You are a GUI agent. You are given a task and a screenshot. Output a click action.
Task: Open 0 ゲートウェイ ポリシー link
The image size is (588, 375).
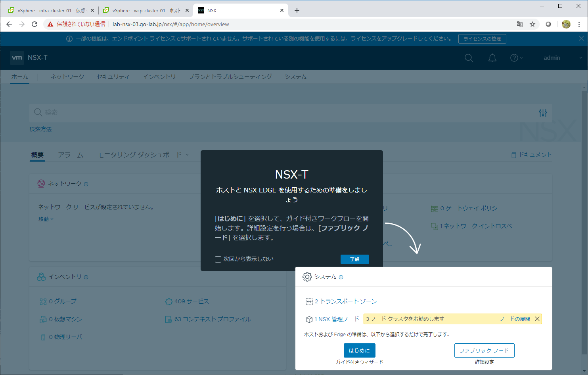tap(471, 208)
